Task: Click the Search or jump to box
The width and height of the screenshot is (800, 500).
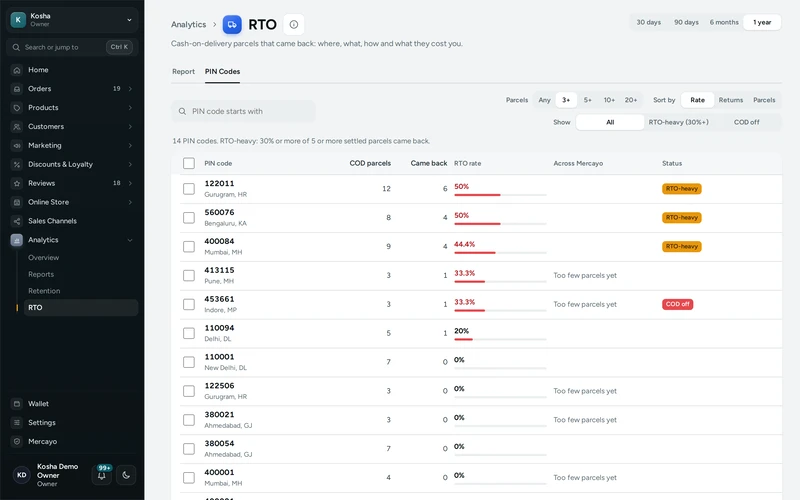Action: coord(72,47)
